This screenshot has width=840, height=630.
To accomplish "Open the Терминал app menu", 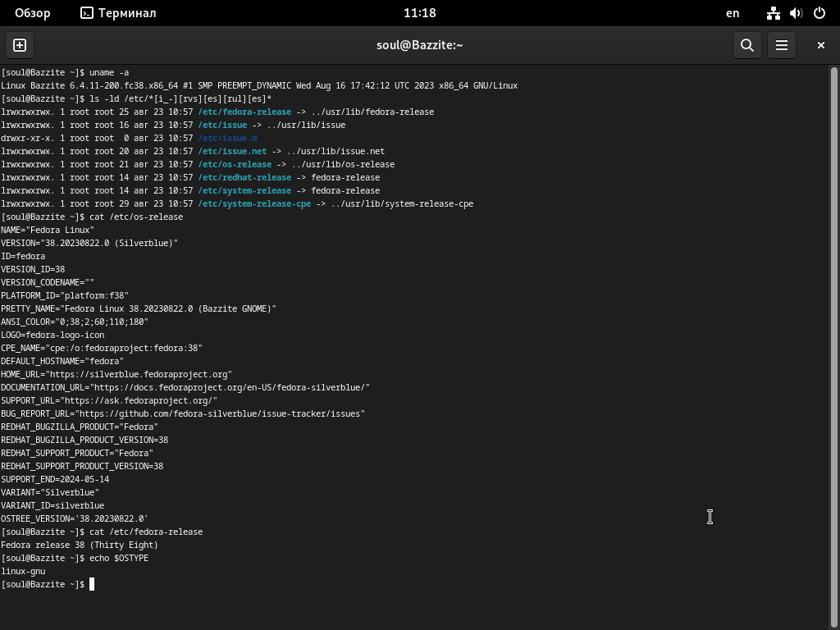I will pyautogui.click(x=118, y=13).
